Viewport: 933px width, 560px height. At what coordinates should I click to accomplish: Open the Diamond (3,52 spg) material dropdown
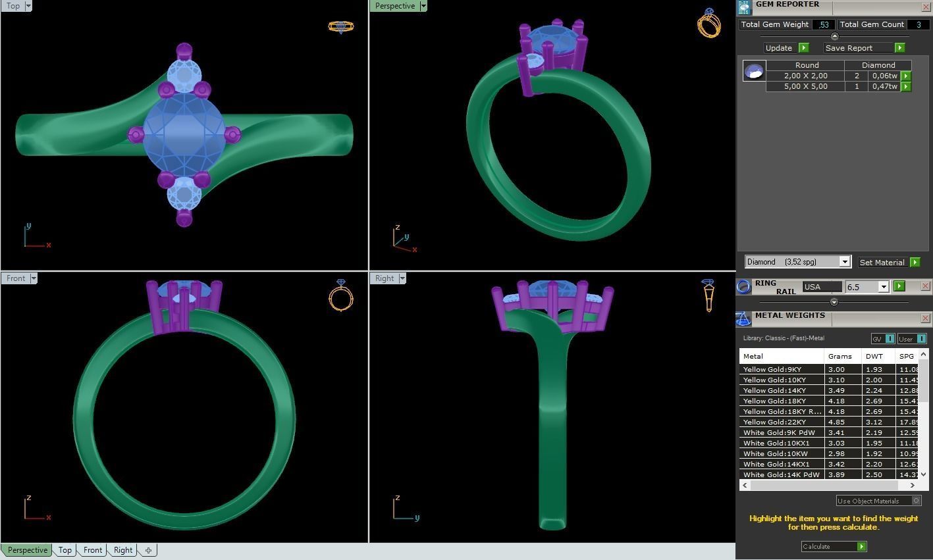(x=845, y=262)
